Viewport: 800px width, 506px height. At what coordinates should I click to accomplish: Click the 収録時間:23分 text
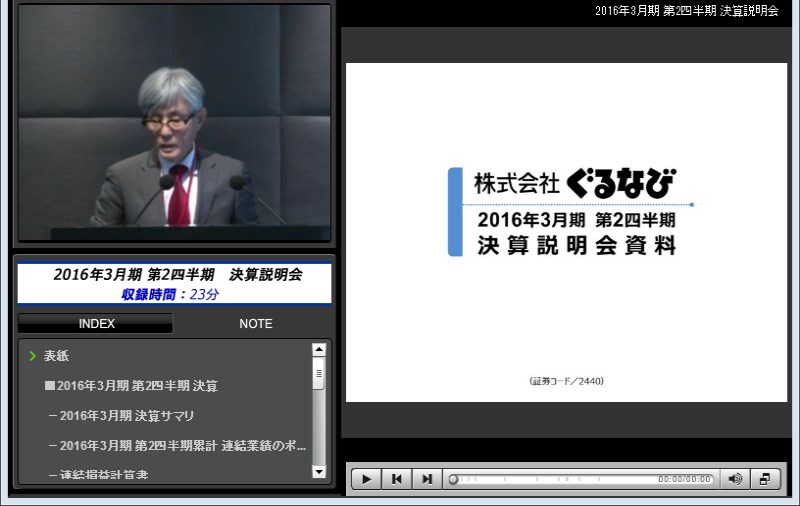point(170,294)
